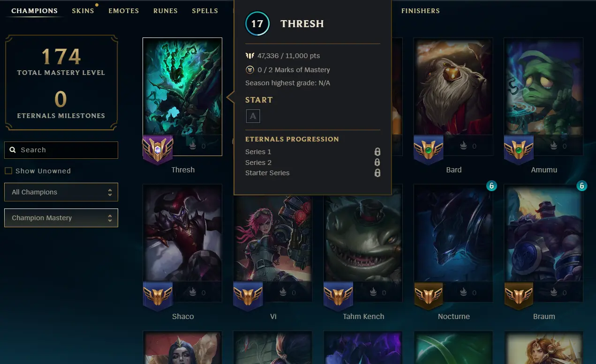Open the All Champions filter dropdown
This screenshot has width=596, height=364.
pos(61,192)
